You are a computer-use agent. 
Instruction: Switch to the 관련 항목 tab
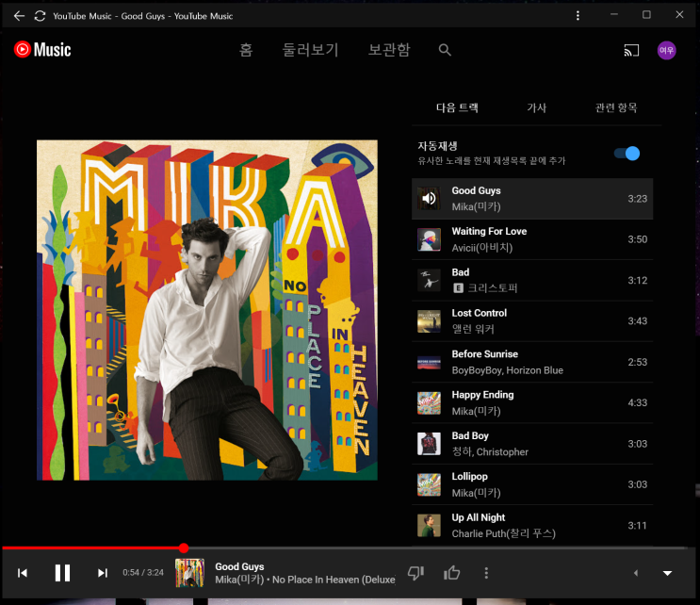[616, 107]
